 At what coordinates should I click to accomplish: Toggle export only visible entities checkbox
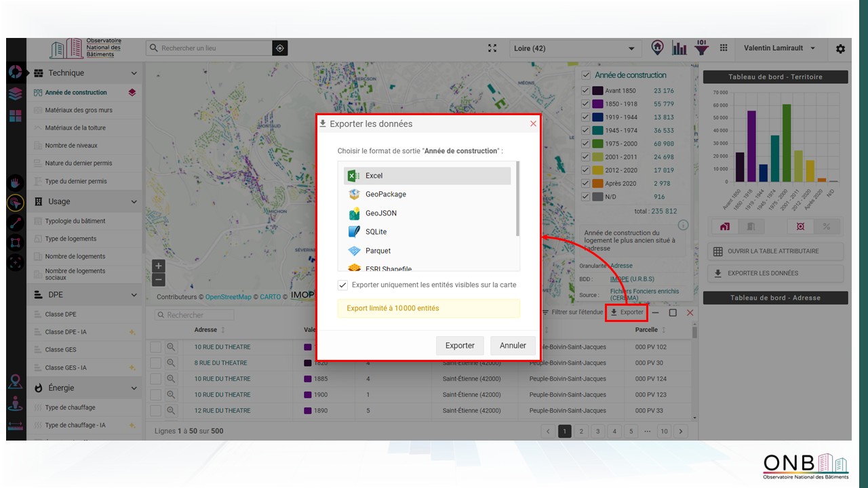point(343,285)
